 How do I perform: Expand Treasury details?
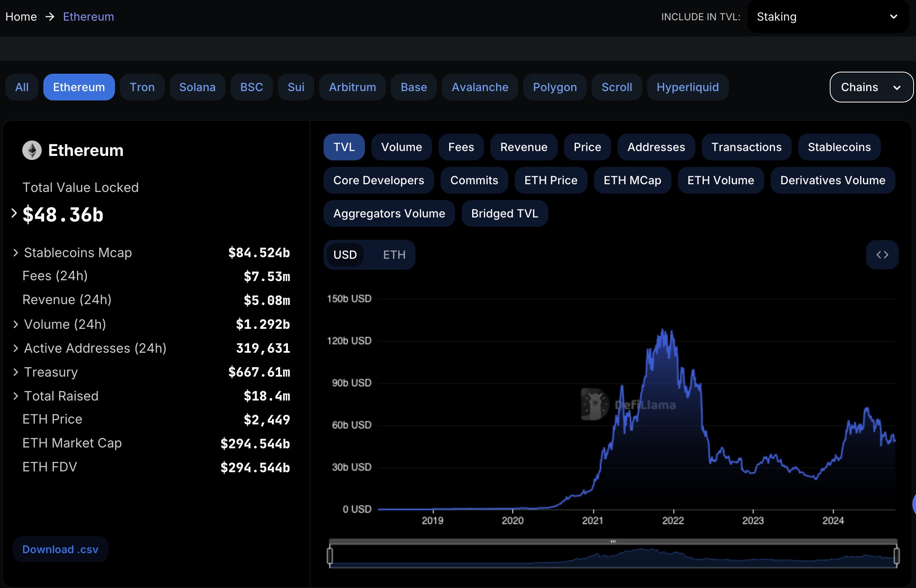tap(16, 372)
